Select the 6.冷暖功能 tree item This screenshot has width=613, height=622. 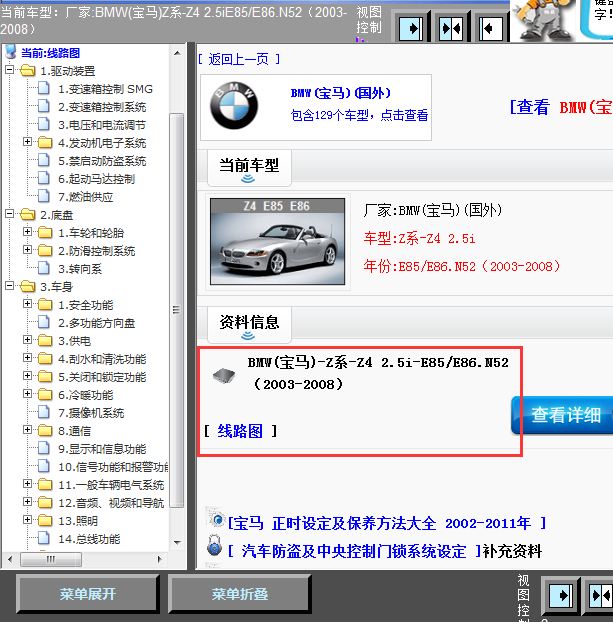pyautogui.click(x=85, y=395)
